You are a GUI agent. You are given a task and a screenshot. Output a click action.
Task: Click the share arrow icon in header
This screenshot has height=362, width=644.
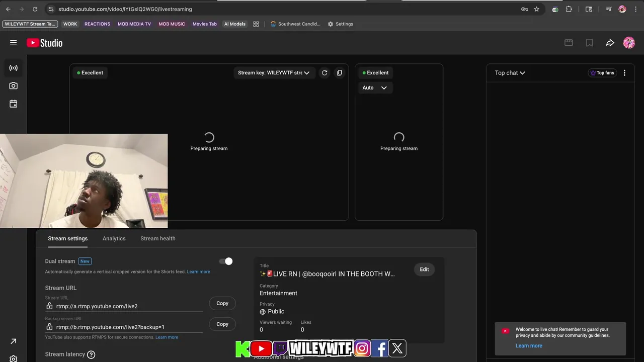(610, 43)
